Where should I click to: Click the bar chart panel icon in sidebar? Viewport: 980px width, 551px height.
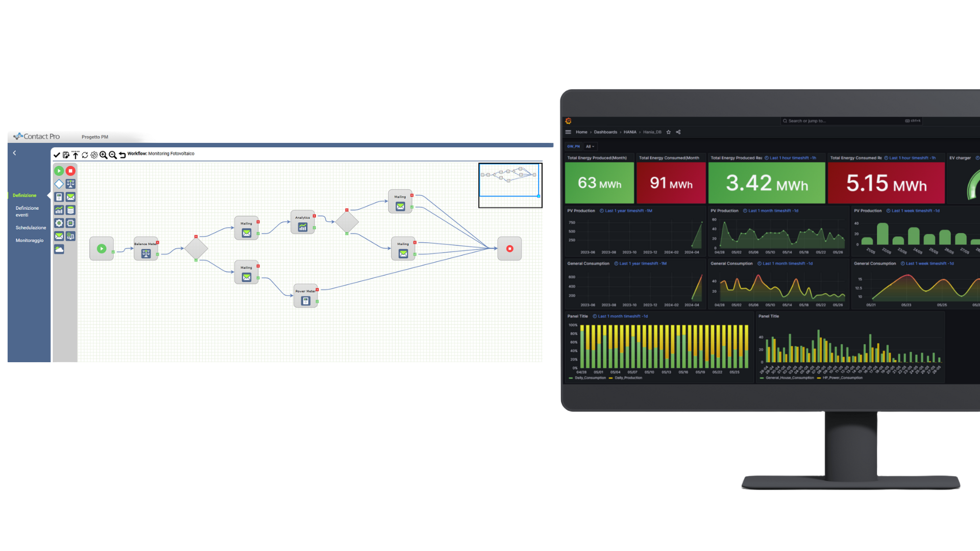point(60,210)
